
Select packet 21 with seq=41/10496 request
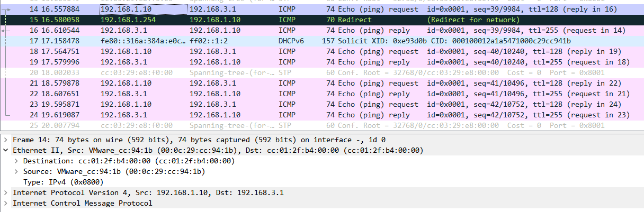pyautogui.click(x=318, y=83)
